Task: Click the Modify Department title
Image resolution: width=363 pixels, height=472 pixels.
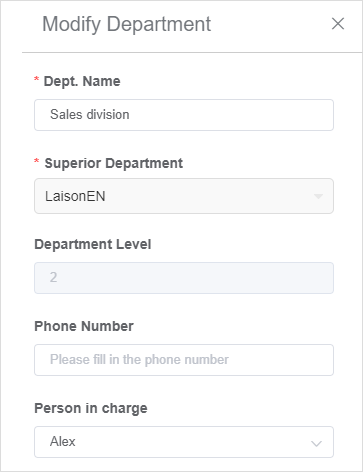Action: click(x=126, y=24)
